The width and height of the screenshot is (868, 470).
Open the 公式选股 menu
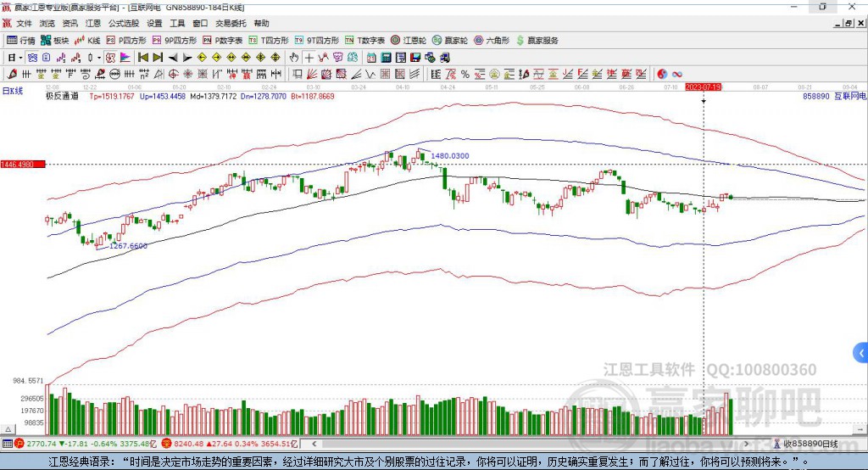coord(124,23)
